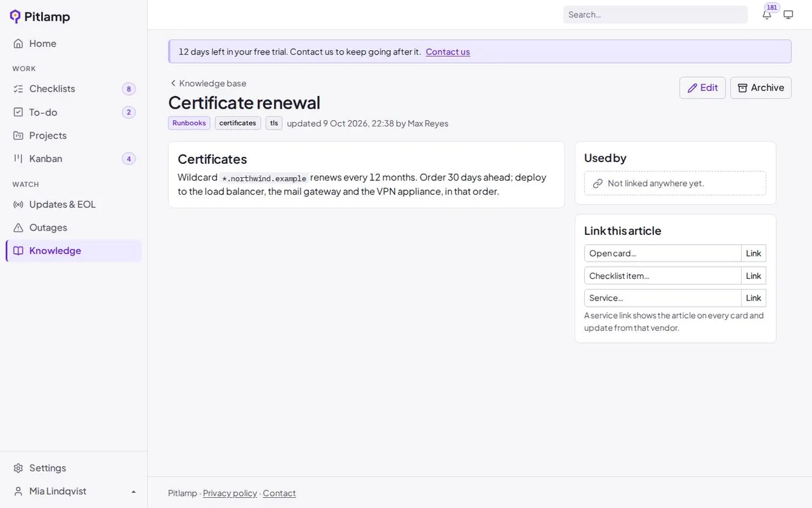Screen dimensions: 812x508
Task: Click the user profile icon beside Mia Lindqvist
Action: coord(18,491)
